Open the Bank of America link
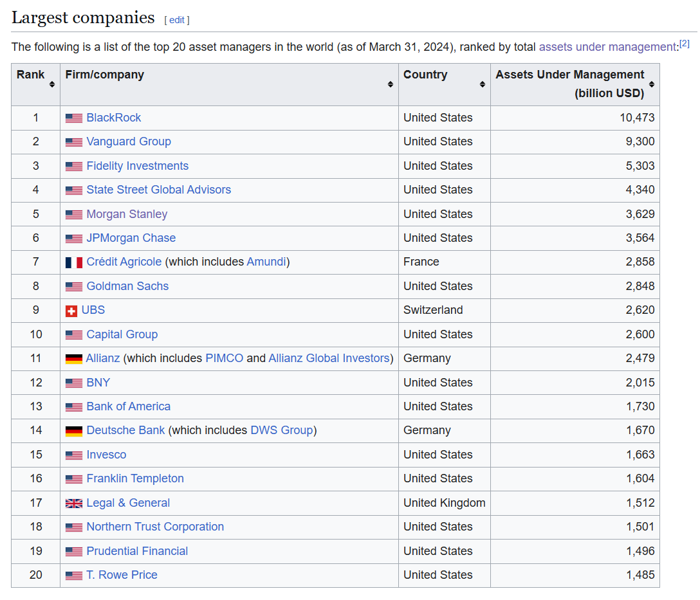 tap(128, 406)
